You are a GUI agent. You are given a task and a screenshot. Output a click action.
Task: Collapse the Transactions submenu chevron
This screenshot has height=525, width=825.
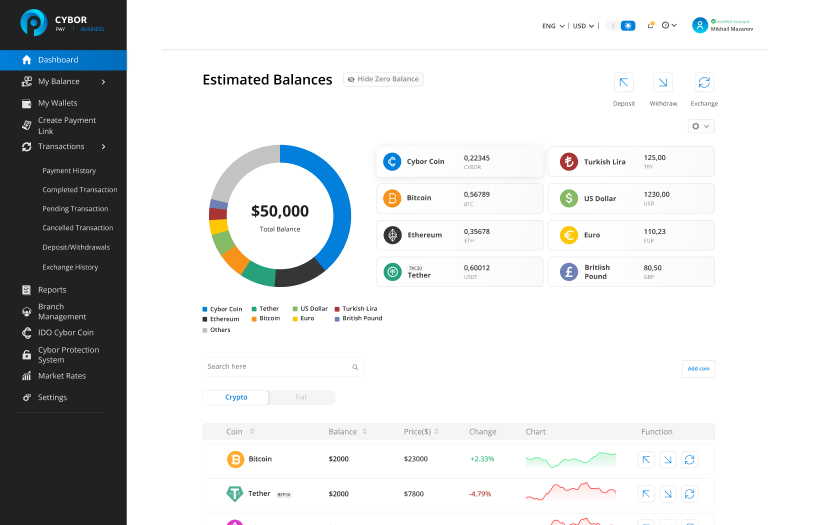pos(104,147)
